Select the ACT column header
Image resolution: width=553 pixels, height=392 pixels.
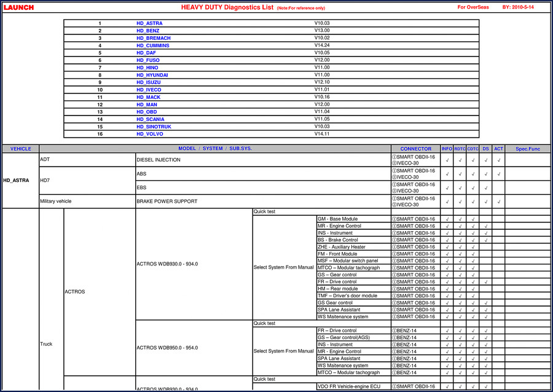498,149
